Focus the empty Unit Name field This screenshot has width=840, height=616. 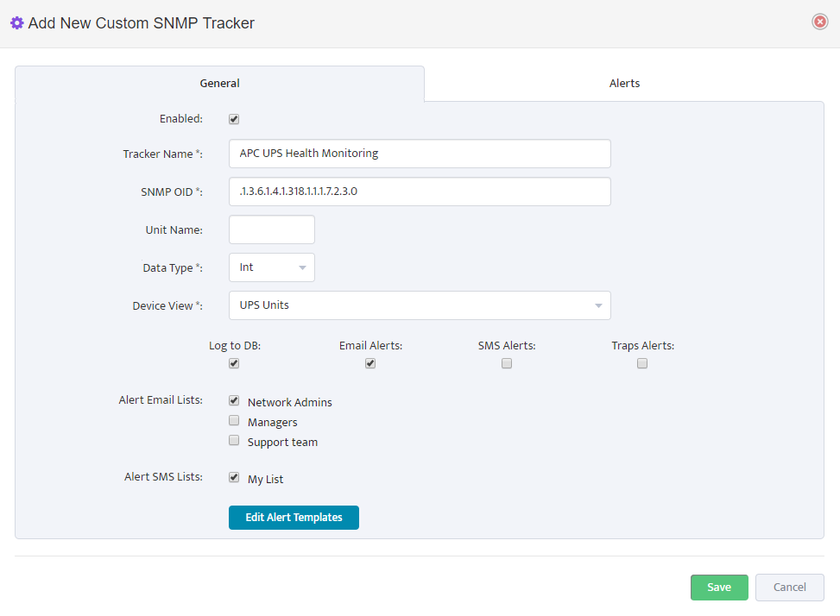(272, 229)
